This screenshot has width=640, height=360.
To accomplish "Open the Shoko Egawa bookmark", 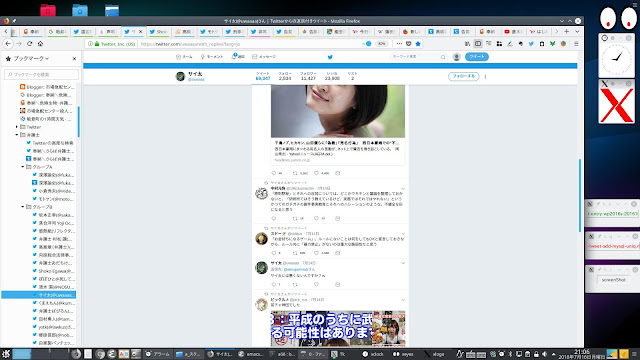I will click(53, 271).
